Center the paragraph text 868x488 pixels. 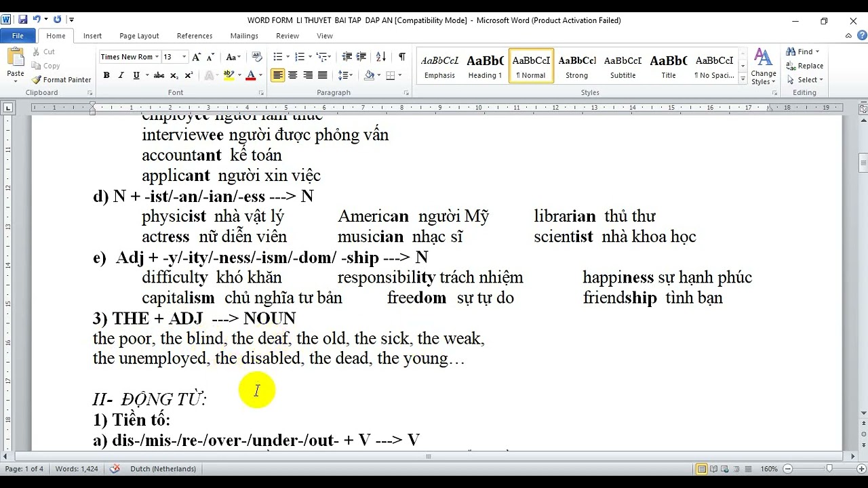[x=293, y=75]
